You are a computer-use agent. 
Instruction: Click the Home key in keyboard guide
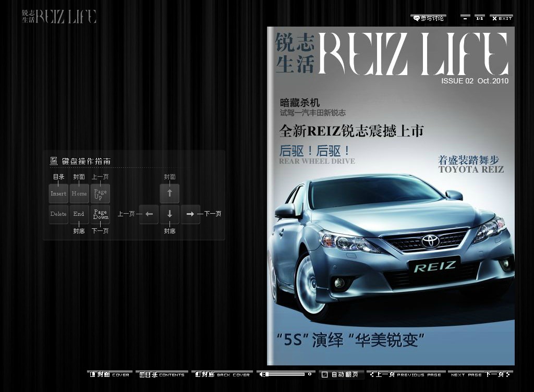point(79,193)
